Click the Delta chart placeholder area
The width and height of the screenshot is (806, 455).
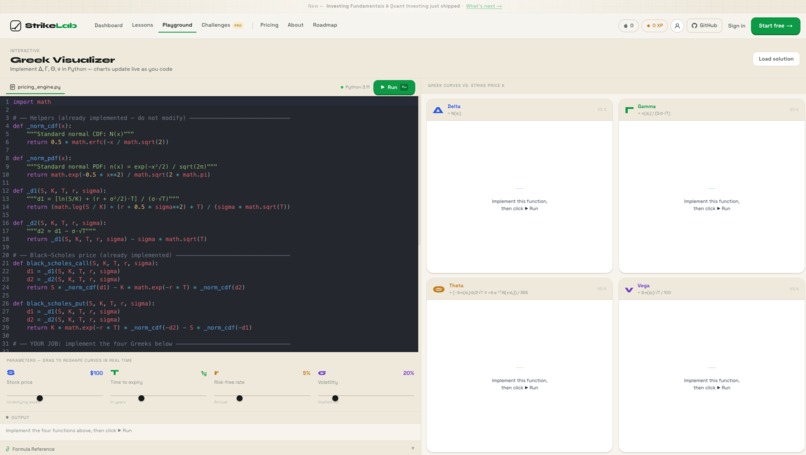click(519, 197)
